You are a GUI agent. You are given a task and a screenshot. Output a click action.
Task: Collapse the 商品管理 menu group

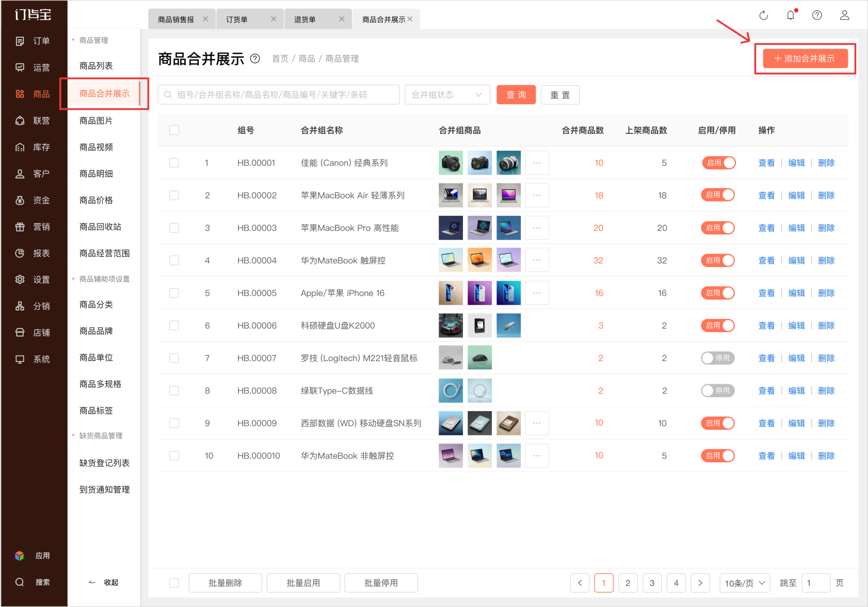90,40
